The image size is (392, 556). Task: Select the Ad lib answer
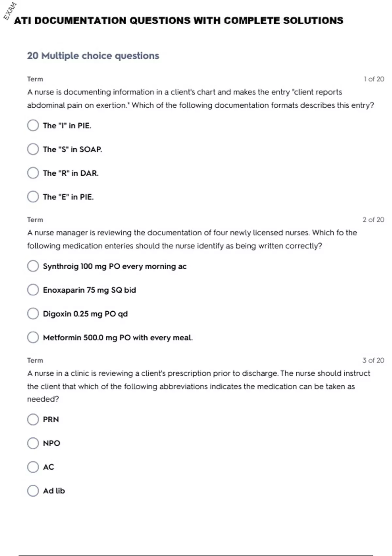point(33,491)
